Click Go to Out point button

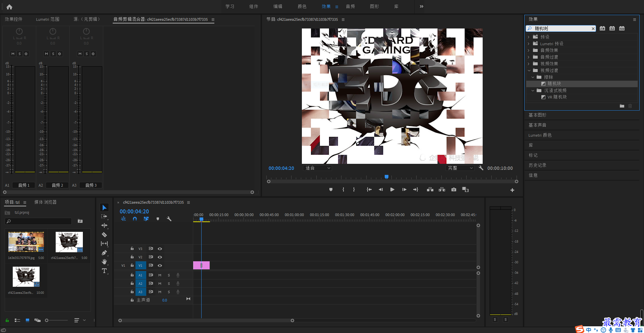click(x=416, y=190)
